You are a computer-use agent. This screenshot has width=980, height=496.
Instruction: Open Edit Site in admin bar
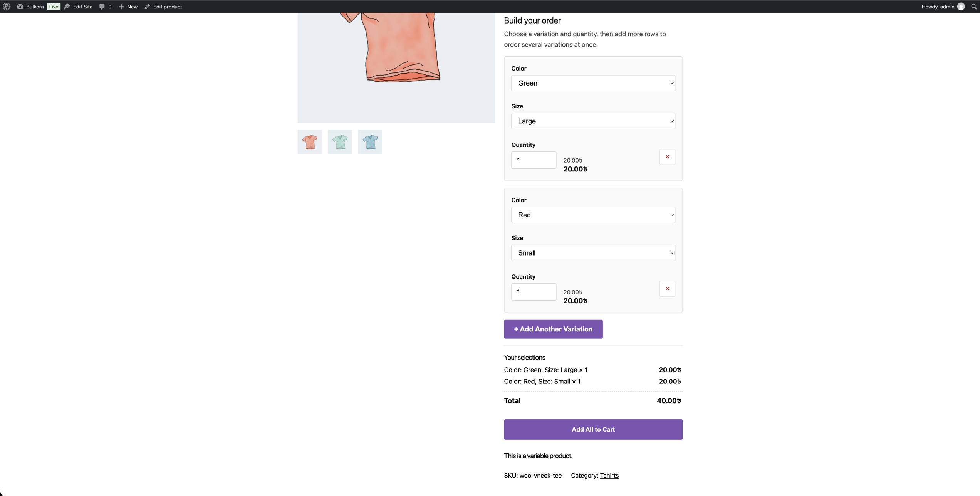pos(78,7)
